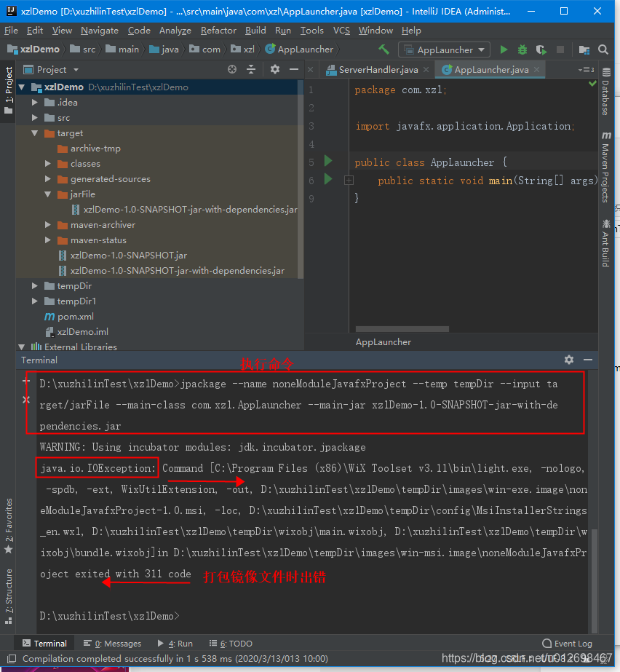Toggle the 2: Favorites side tool button
The width and height of the screenshot is (620, 672).
point(9,526)
